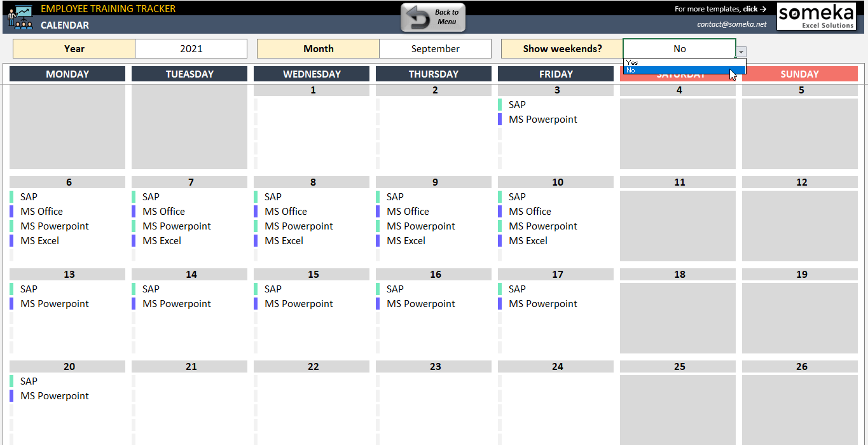Open the Someka Excel Solutions logo
Image resolution: width=868 pixels, height=445 pixels.
tap(817, 16)
